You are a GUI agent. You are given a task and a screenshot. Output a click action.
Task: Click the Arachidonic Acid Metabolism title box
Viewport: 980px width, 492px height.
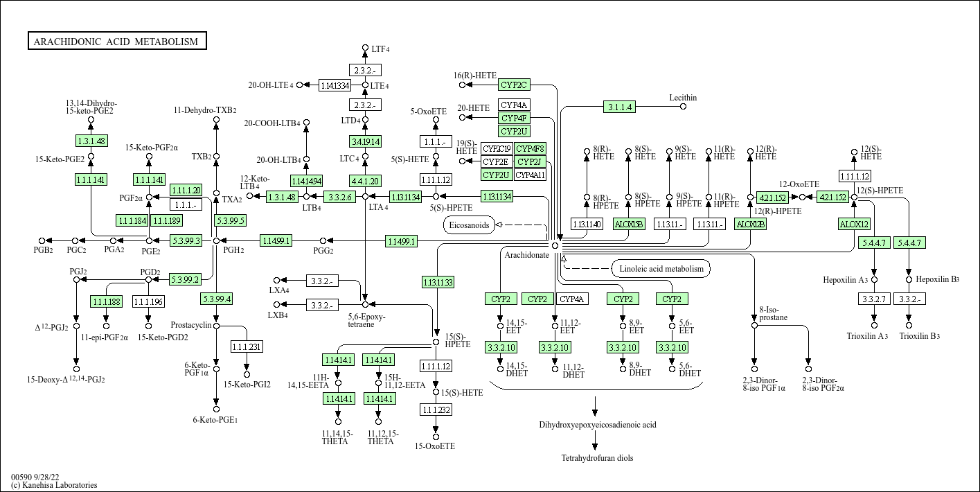[116, 42]
